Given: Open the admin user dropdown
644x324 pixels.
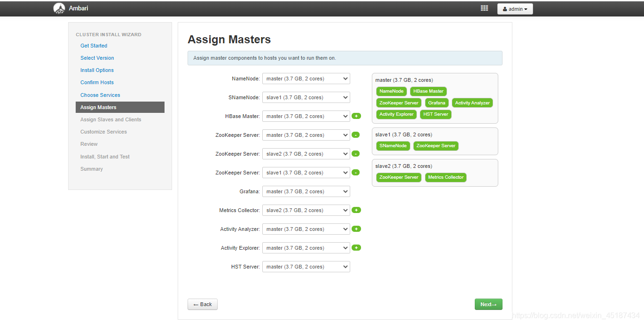Looking at the screenshot, I should [x=515, y=9].
